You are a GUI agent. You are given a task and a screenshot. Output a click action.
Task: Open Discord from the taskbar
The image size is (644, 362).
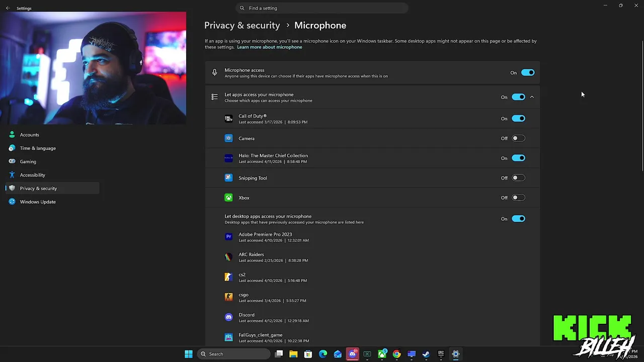coord(352,354)
